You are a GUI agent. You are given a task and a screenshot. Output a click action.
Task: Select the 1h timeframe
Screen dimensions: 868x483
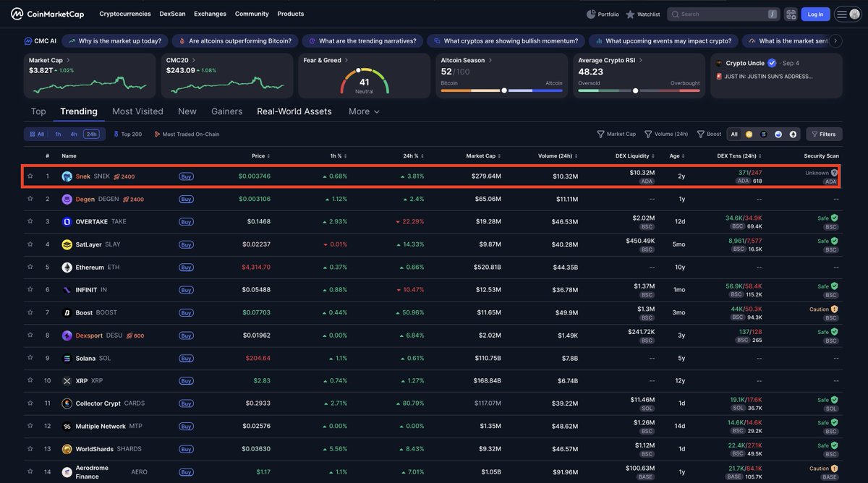[x=58, y=134]
